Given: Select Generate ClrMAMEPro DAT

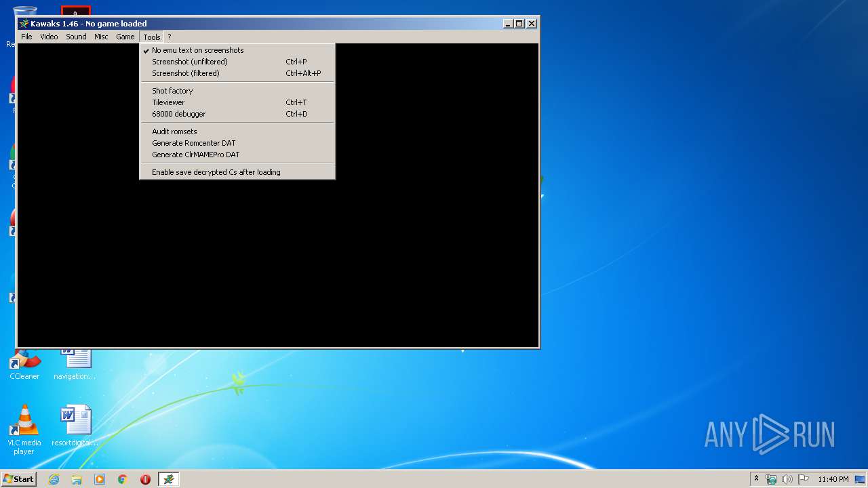Looking at the screenshot, I should coord(237,155).
